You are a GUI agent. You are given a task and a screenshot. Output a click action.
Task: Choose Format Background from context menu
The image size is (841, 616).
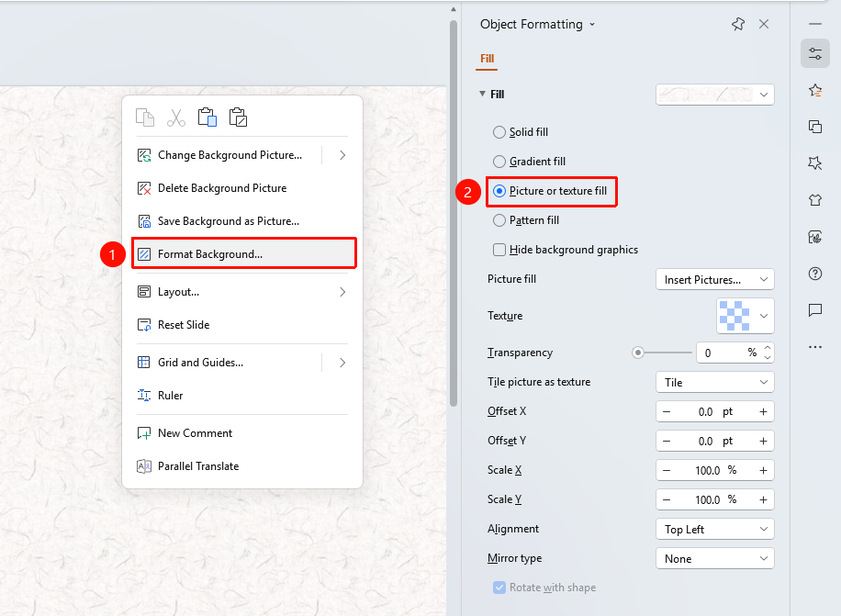point(244,254)
